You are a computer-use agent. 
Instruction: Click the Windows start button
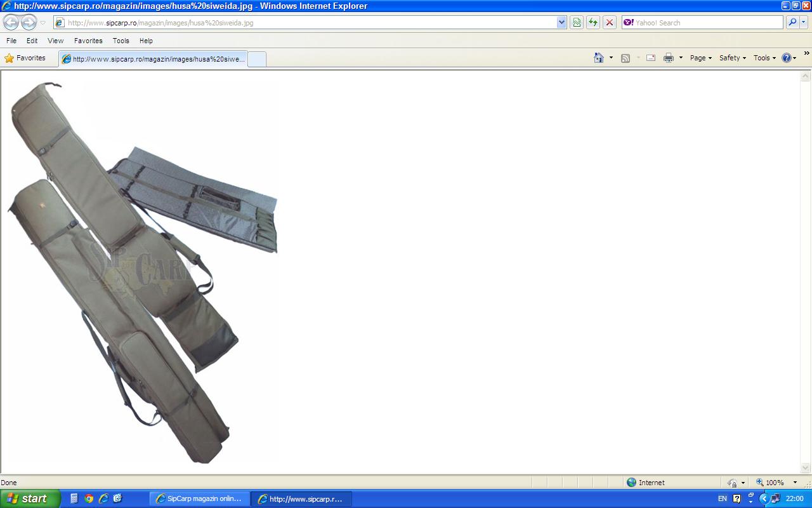[x=30, y=498]
